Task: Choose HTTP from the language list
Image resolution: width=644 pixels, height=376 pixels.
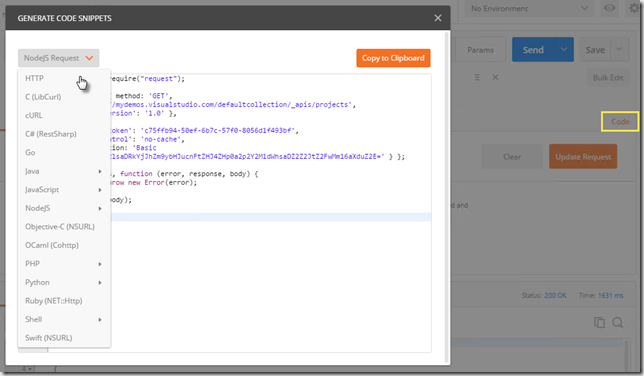Action: 64,78
